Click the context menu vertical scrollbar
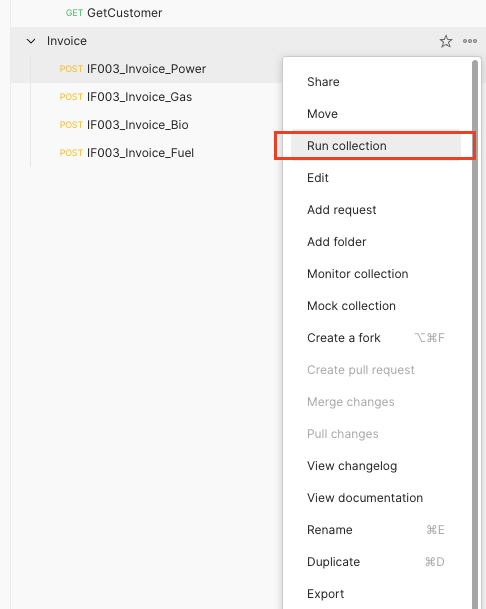486x609 pixels. click(x=475, y=334)
